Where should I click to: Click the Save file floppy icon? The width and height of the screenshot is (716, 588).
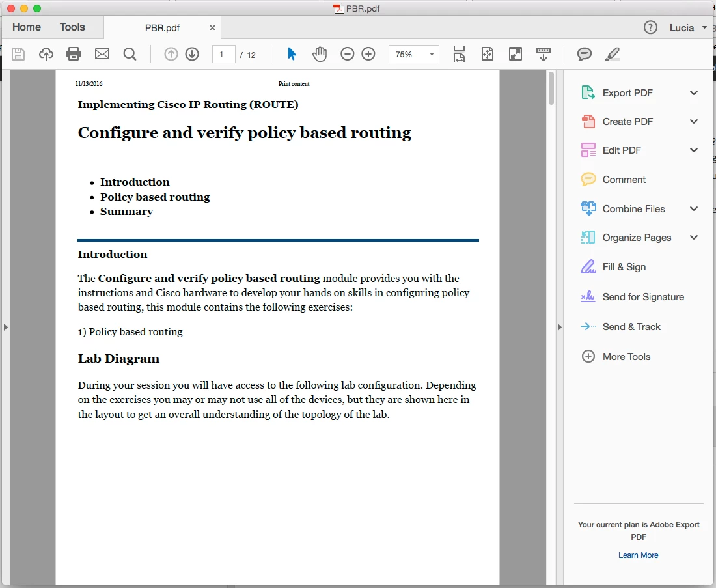[x=18, y=54]
